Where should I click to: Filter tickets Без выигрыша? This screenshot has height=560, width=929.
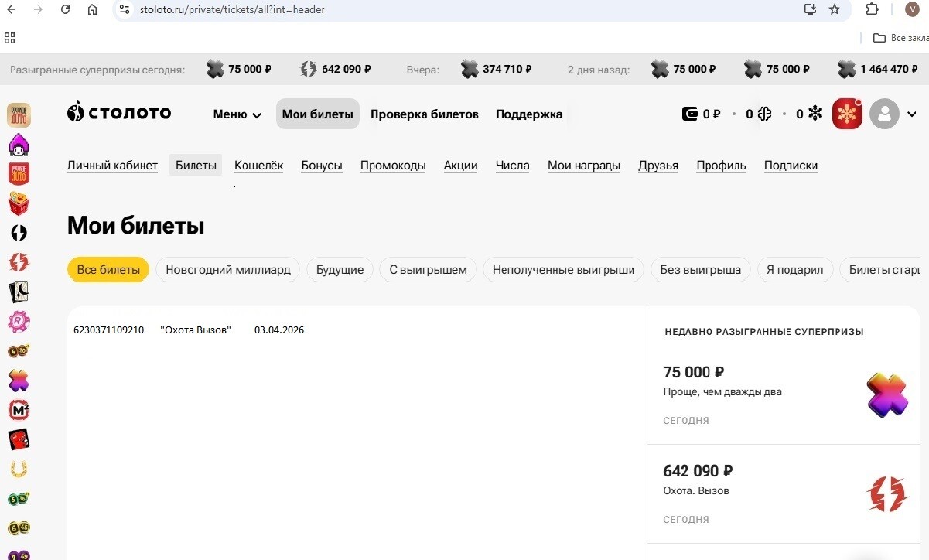(700, 270)
